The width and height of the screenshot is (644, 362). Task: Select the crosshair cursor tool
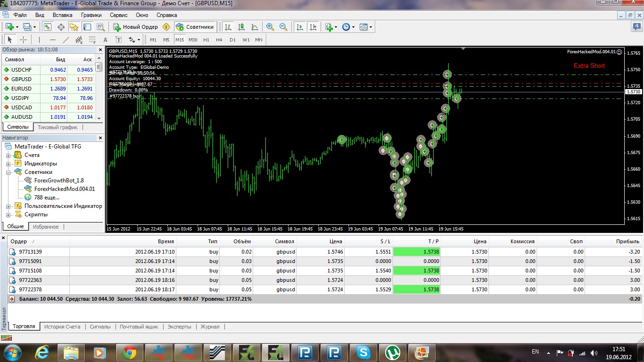pos(23,40)
